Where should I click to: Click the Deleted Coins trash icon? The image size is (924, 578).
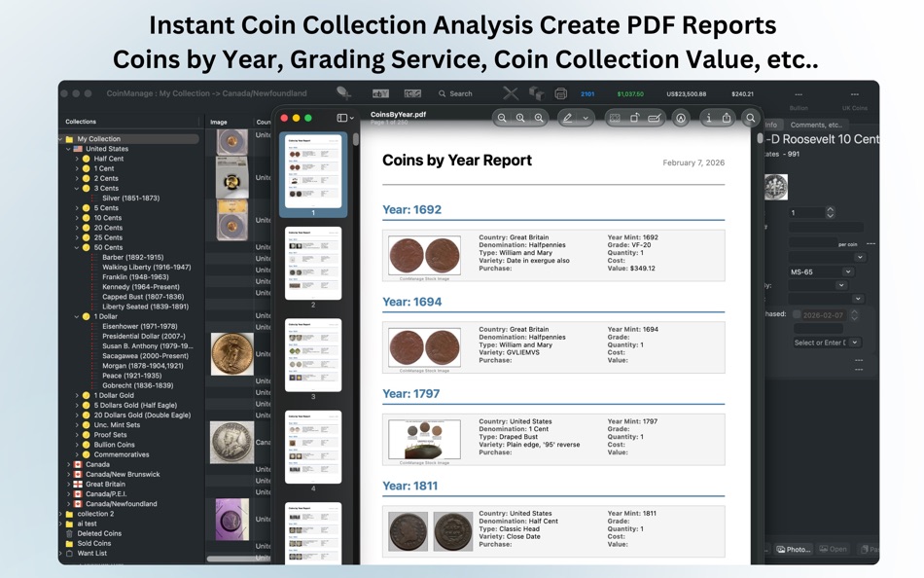pos(69,533)
